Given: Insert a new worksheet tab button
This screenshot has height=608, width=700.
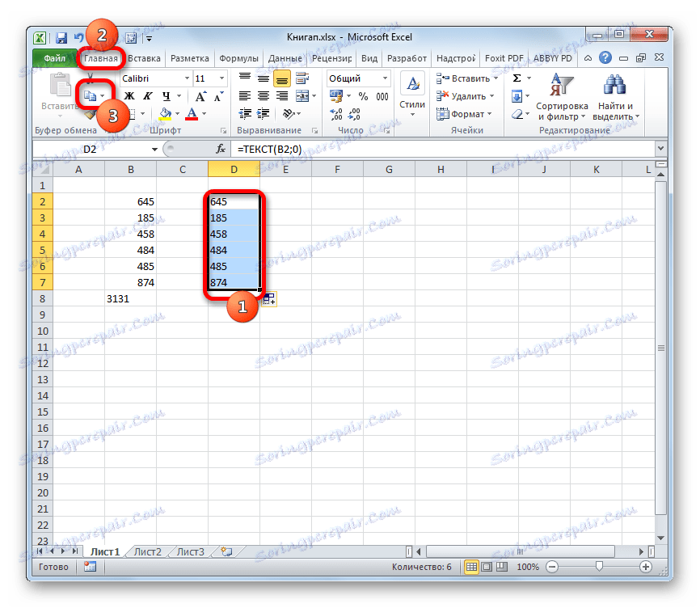Looking at the screenshot, I should pos(226,552).
